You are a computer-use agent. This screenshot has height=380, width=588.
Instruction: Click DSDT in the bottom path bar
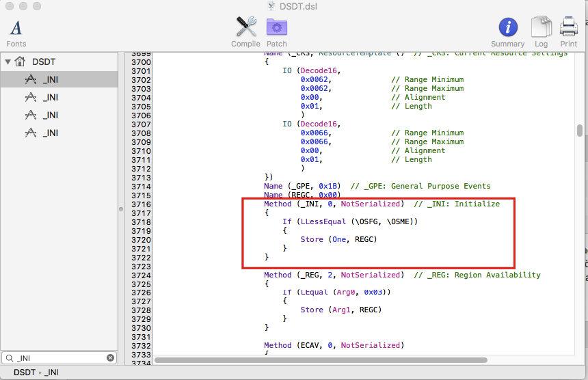point(24,372)
